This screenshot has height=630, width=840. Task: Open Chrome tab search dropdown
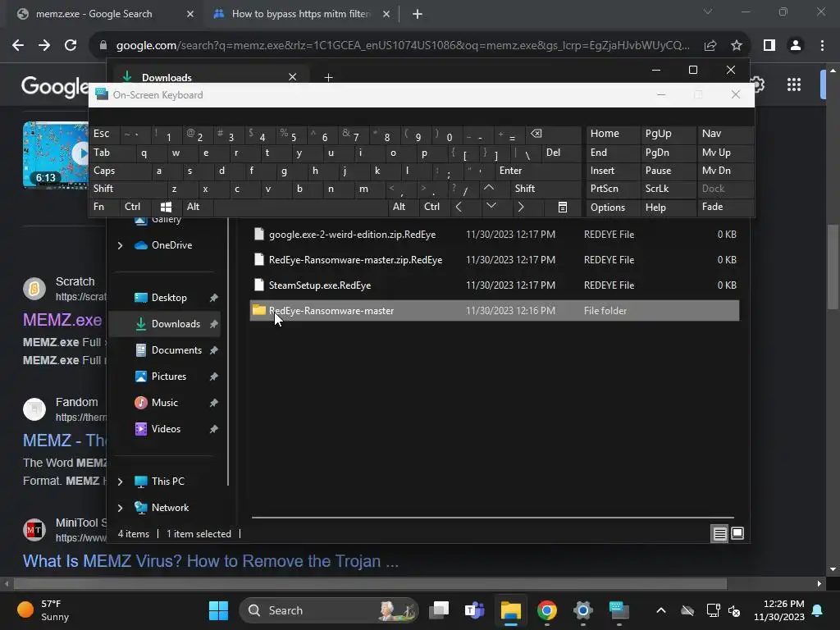coord(708,11)
